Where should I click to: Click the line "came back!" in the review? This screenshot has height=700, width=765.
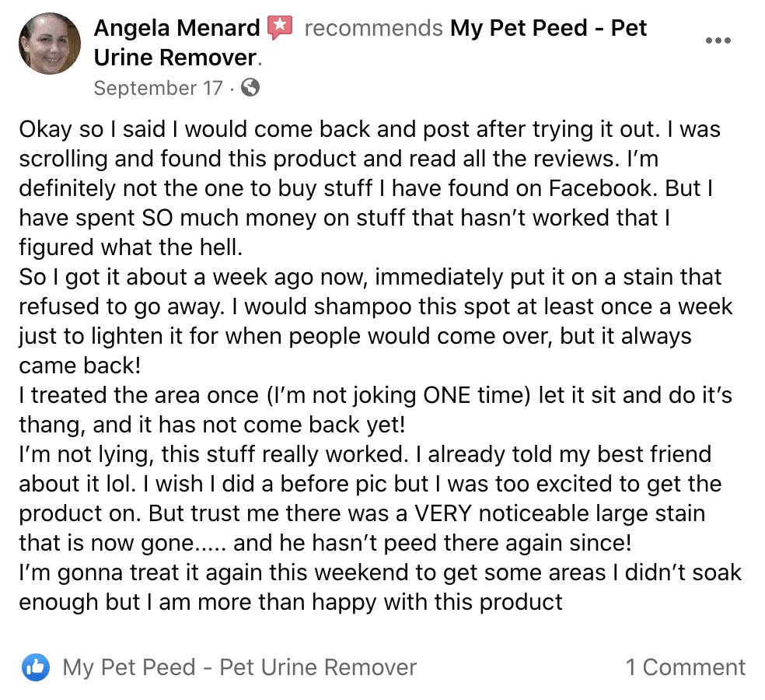[x=80, y=366]
